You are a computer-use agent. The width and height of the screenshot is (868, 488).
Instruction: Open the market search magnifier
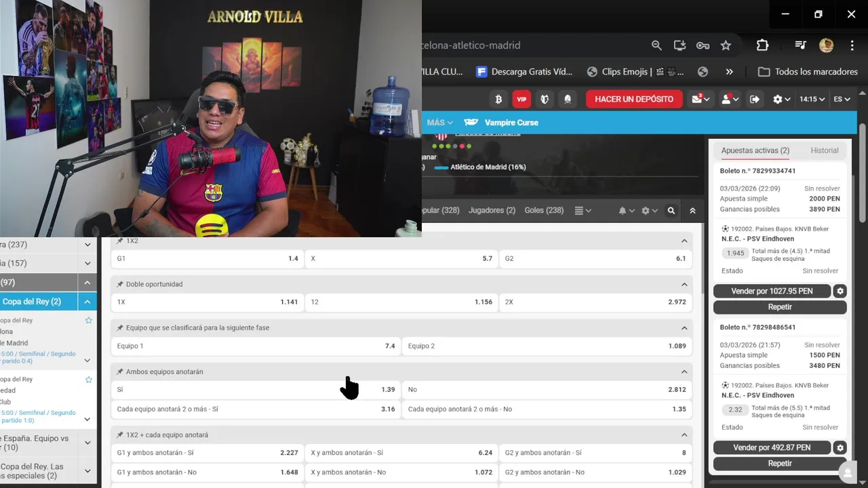pos(671,211)
